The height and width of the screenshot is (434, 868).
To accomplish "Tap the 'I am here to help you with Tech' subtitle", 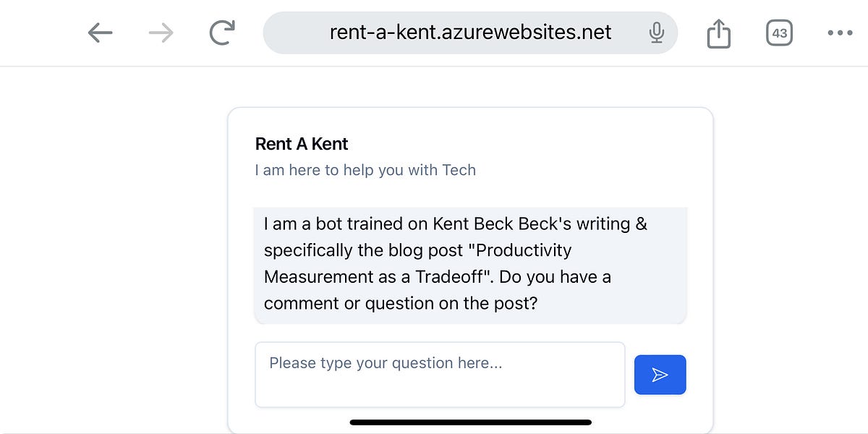I will pyautogui.click(x=365, y=170).
